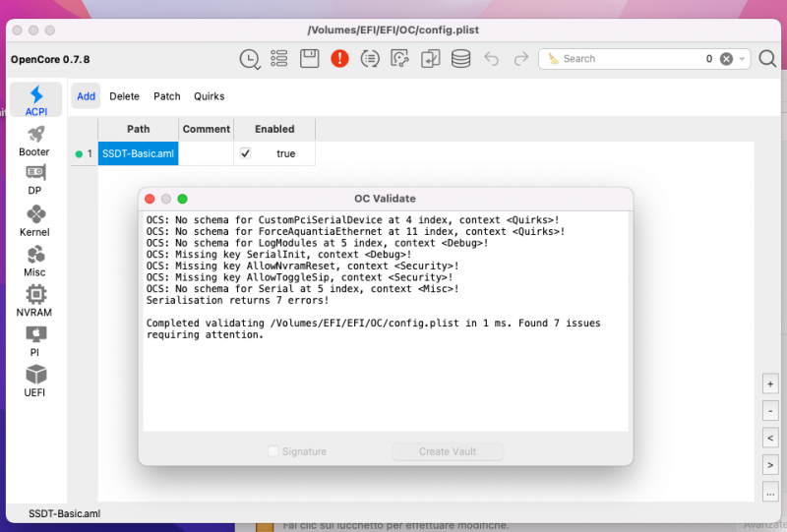This screenshot has width=787, height=532.
Task: Toggle the Signature checkbox
Action: pos(273,451)
